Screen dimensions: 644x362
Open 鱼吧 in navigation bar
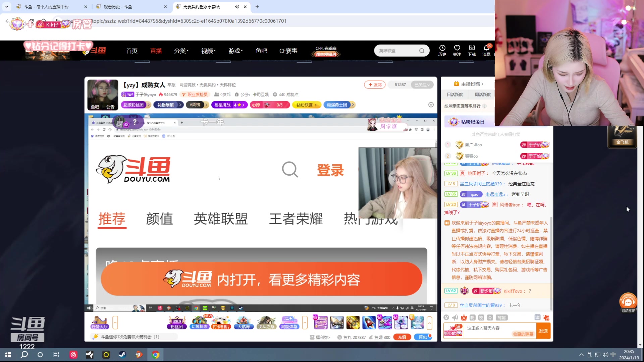tap(261, 51)
